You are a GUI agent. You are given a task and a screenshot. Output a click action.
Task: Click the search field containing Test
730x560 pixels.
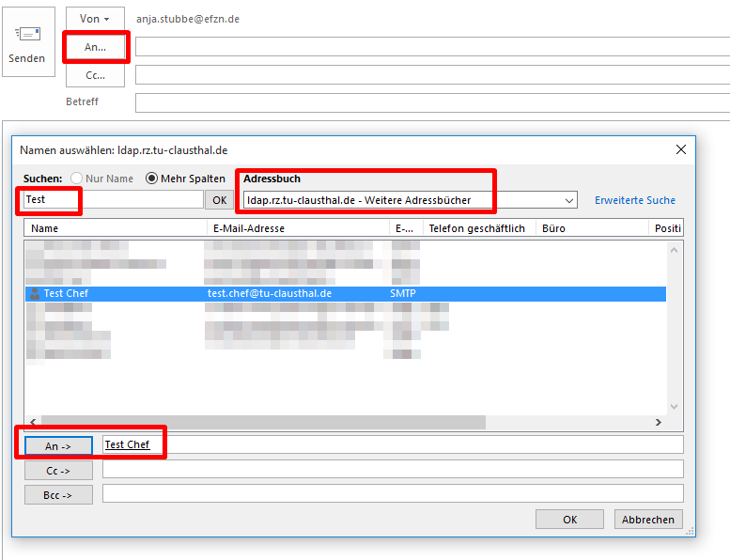(113, 200)
